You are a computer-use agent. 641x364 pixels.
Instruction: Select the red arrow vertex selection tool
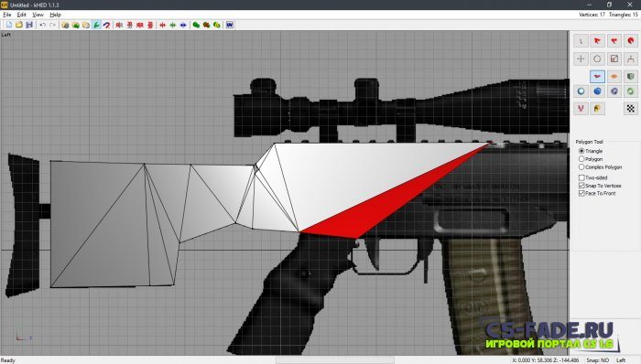[x=597, y=41]
